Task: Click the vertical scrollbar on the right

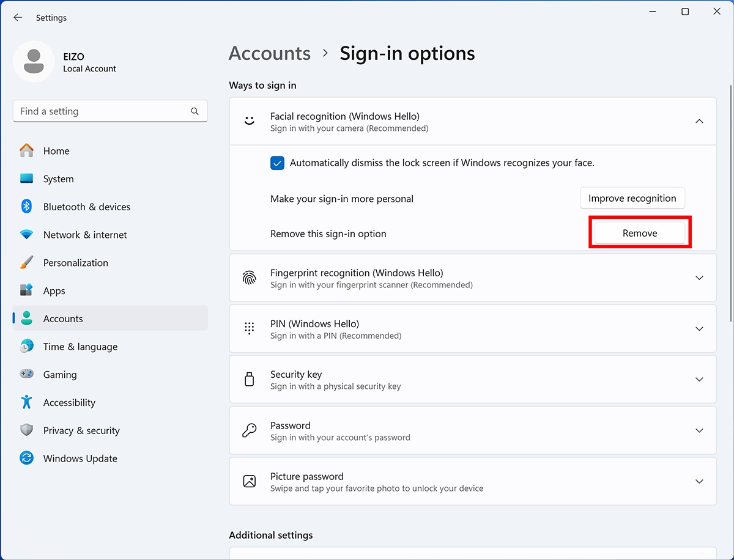Action: (730, 204)
